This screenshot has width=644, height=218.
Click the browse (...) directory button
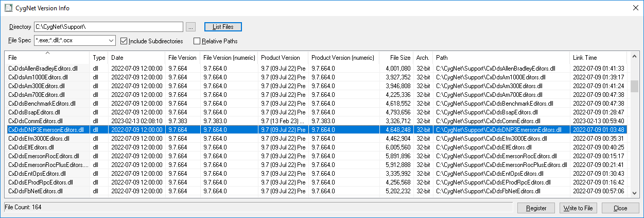point(190,27)
